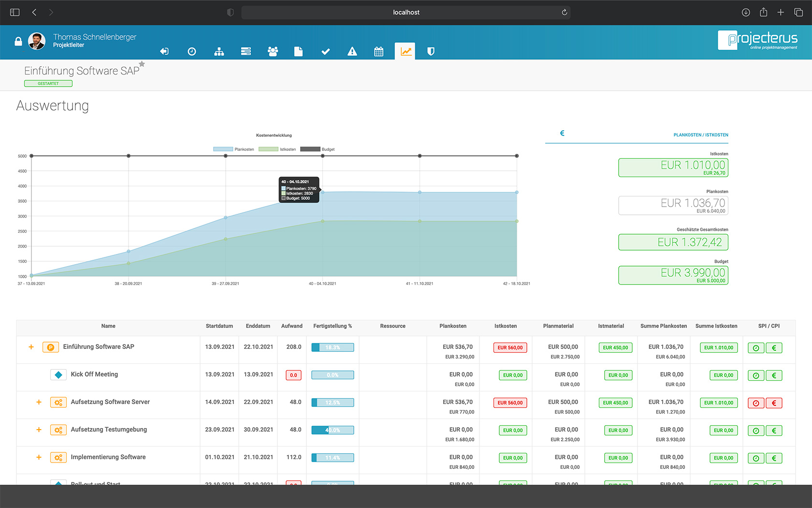The image size is (812, 508).
Task: Select the Plankosten / Istkosten tab
Action: coord(700,135)
